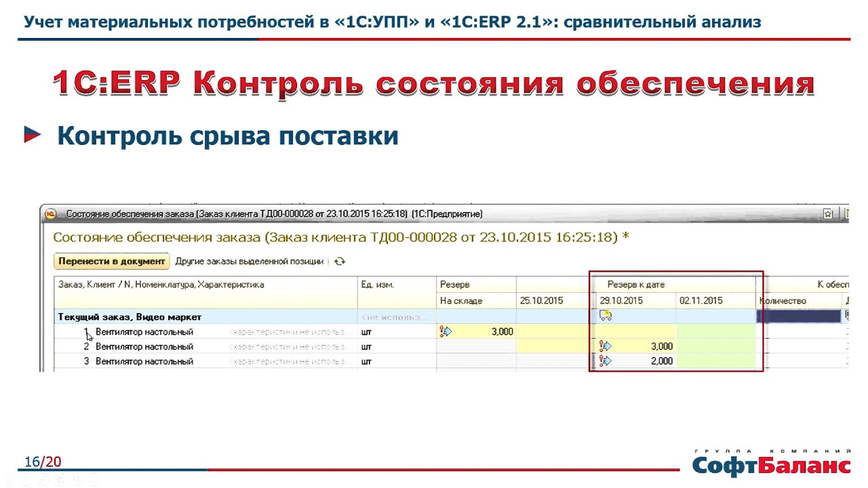
Task: Click truck icon in Текущий заказ row
Action: pyautogui.click(x=606, y=316)
